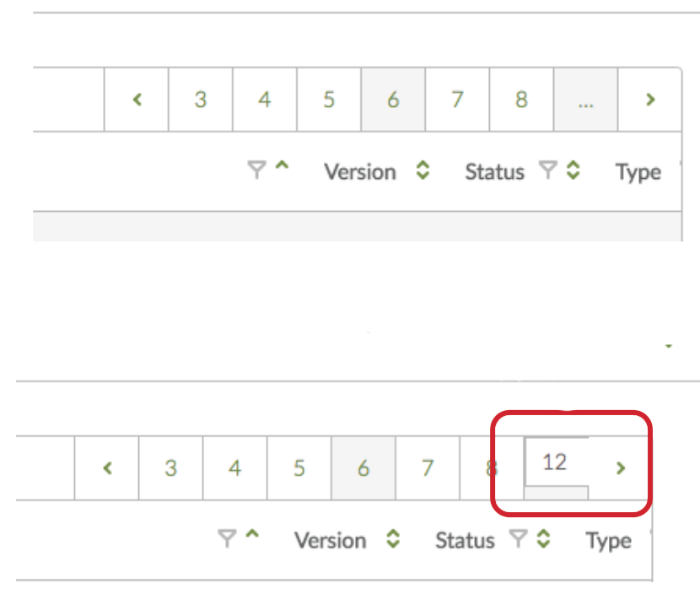Click ascending sort caret in upper header

[x=282, y=168]
